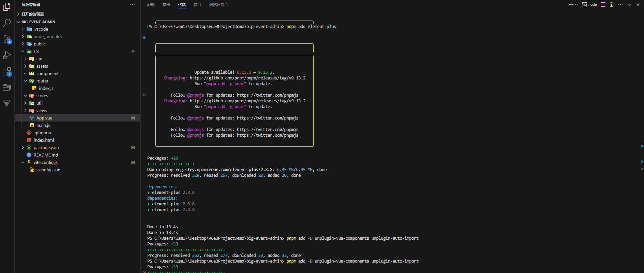Open the pnpm changelog GitHub link

click(x=247, y=78)
